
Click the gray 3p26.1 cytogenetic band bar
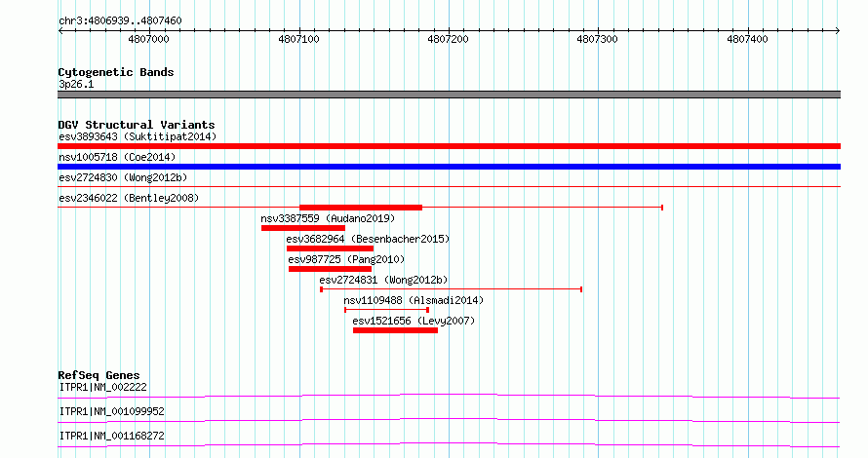pyautogui.click(x=449, y=95)
